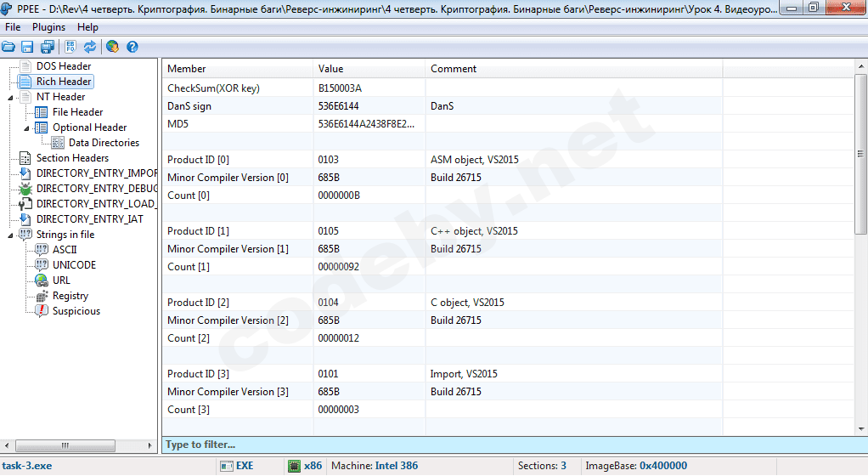
Task: Select the Rich Header tree icon
Action: pyautogui.click(x=25, y=82)
